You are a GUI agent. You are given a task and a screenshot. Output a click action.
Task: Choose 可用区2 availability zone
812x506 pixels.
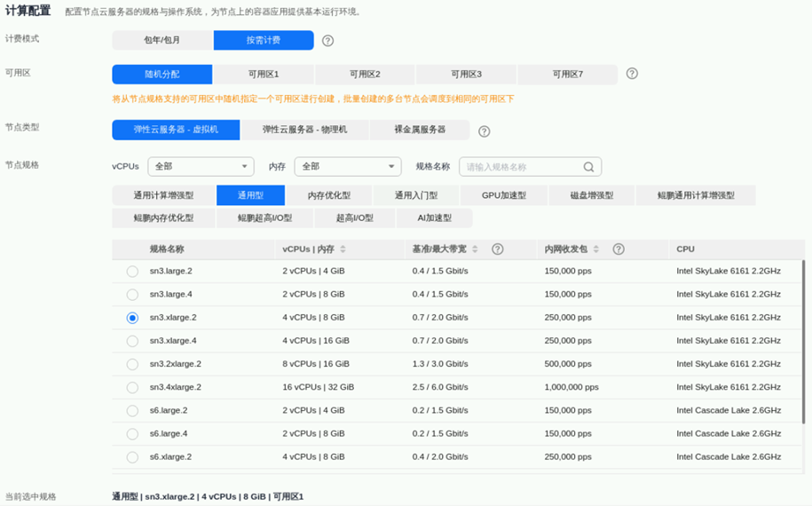[365, 75]
